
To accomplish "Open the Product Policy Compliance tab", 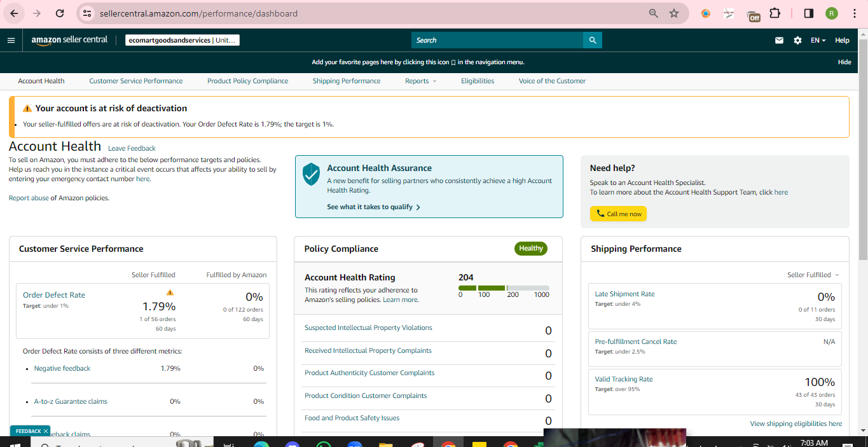I will pyautogui.click(x=247, y=81).
